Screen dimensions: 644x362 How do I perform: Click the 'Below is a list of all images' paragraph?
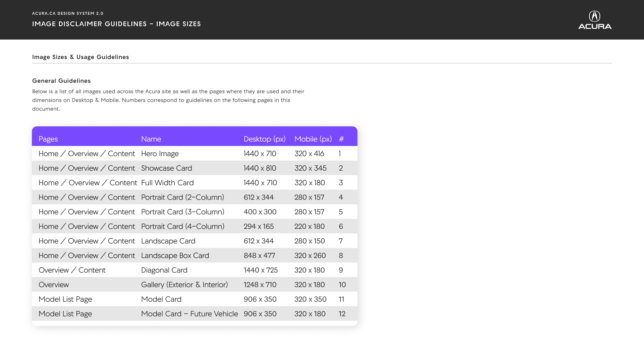coord(168,100)
